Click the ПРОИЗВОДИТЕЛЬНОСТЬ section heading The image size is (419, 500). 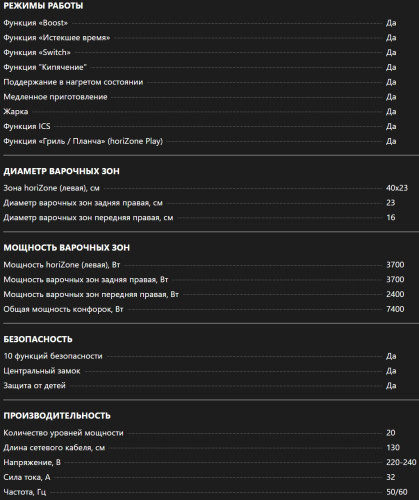pos(57,416)
